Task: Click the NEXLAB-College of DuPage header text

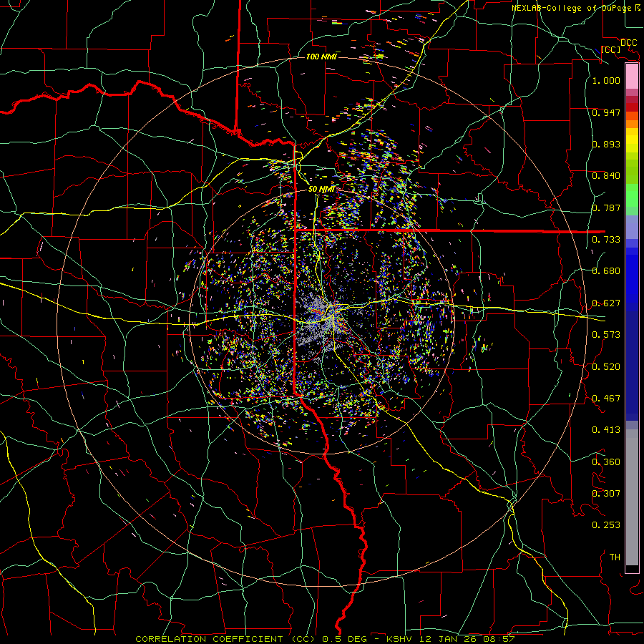Action: [576, 8]
